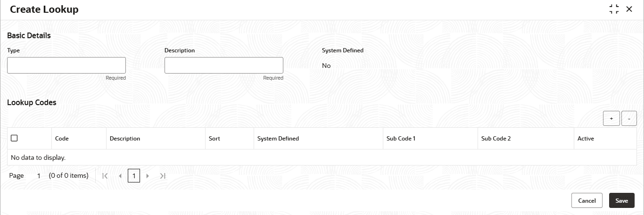Go to first page of lookup codes
Image resolution: width=644 pixels, height=215 pixels.
(105, 176)
